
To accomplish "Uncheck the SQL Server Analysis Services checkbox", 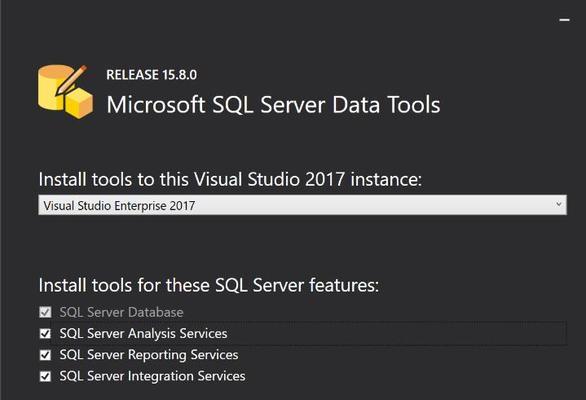I will point(45,333).
